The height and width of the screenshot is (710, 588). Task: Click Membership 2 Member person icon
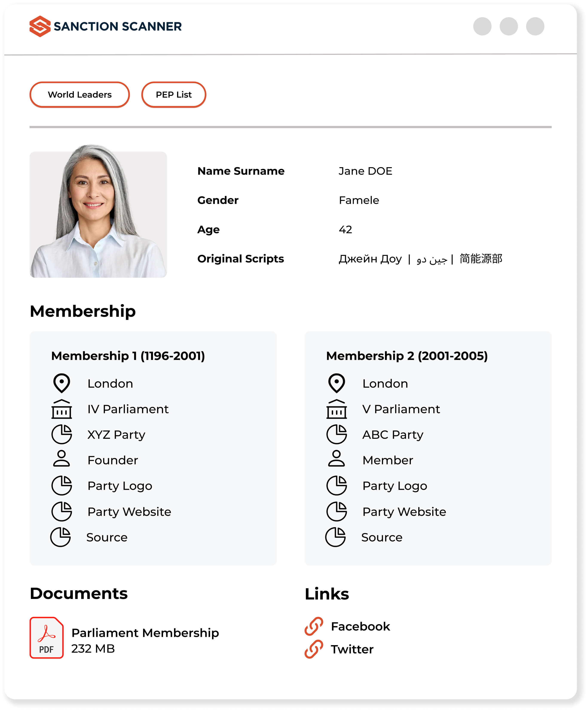[336, 459]
